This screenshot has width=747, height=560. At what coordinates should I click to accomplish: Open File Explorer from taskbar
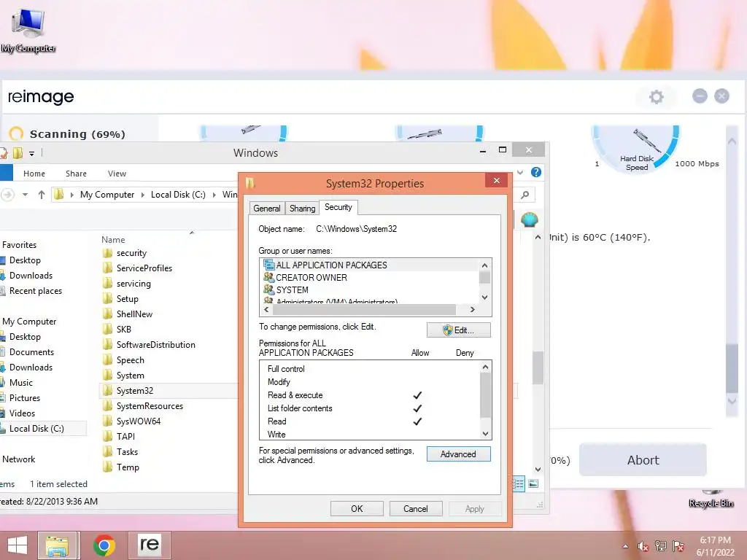click(57, 545)
